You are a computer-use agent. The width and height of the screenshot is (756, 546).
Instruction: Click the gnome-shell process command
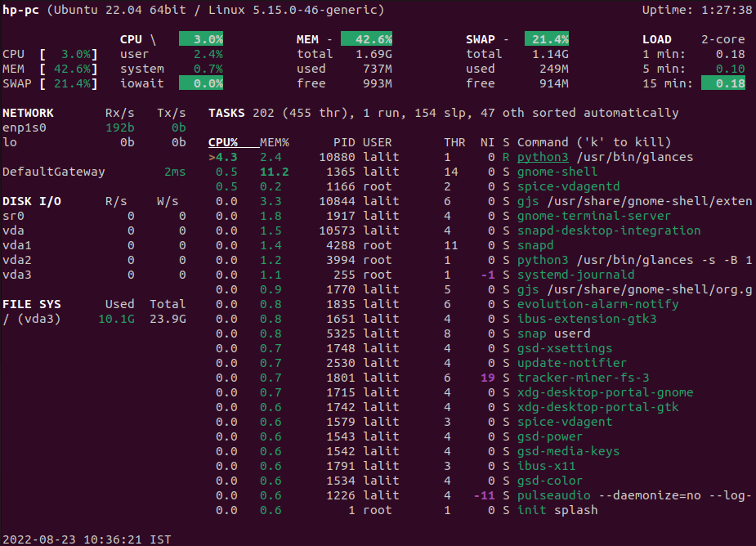click(x=557, y=171)
